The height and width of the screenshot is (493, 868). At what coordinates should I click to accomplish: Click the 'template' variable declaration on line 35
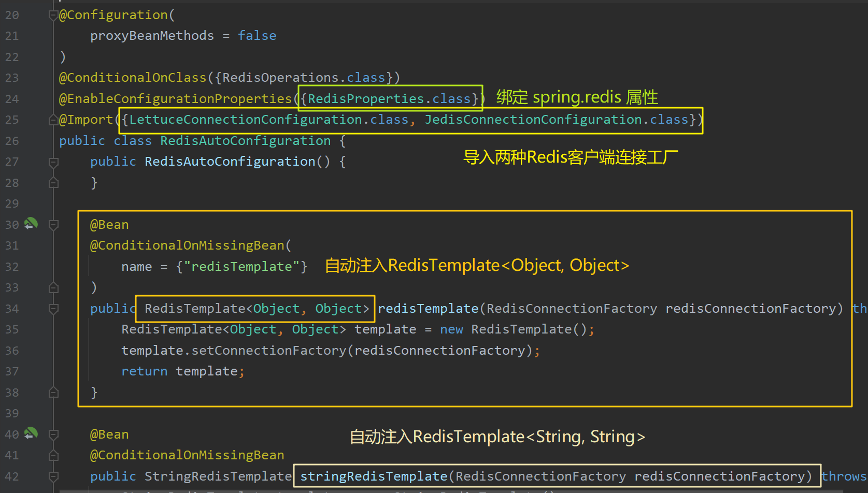click(x=386, y=329)
